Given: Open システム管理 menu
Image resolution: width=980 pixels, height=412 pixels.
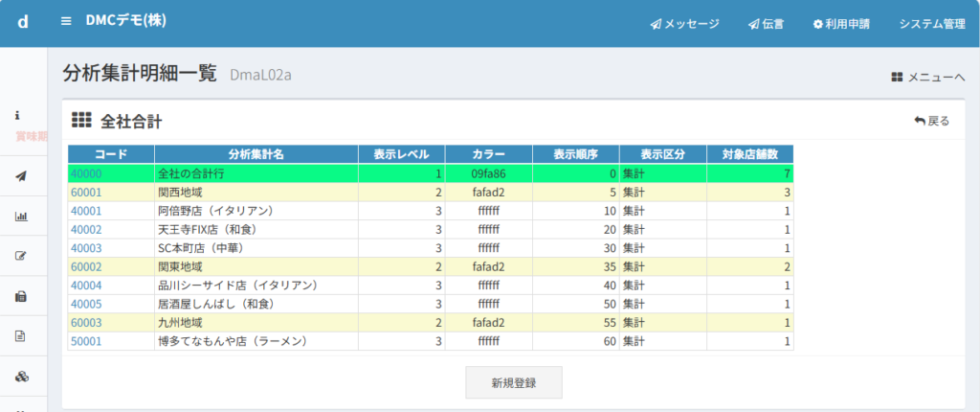Looking at the screenshot, I should pos(931,24).
